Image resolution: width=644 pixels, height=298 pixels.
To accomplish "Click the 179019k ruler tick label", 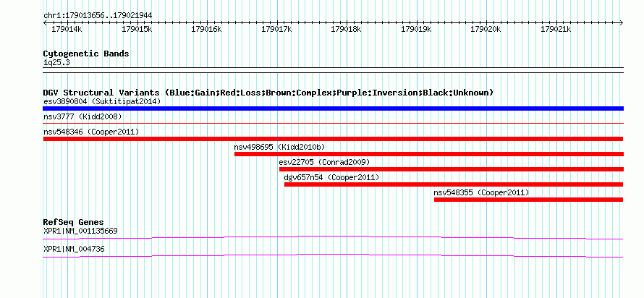I will tap(416, 30).
